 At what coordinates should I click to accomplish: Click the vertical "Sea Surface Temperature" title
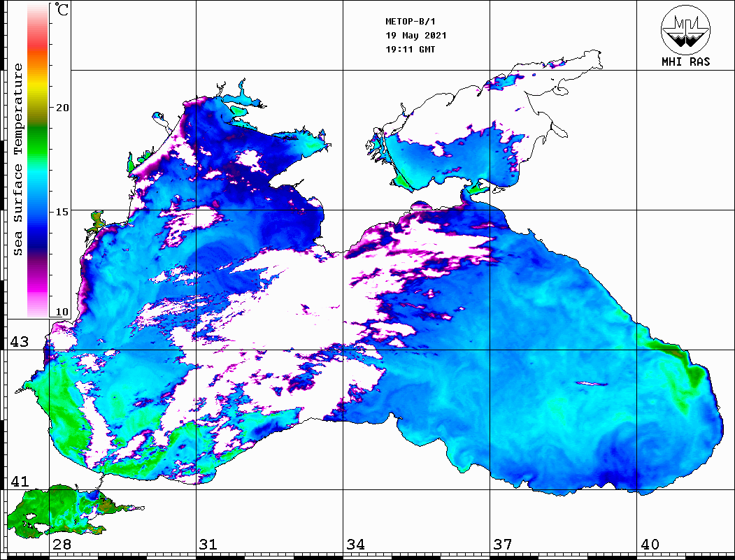click(x=18, y=159)
